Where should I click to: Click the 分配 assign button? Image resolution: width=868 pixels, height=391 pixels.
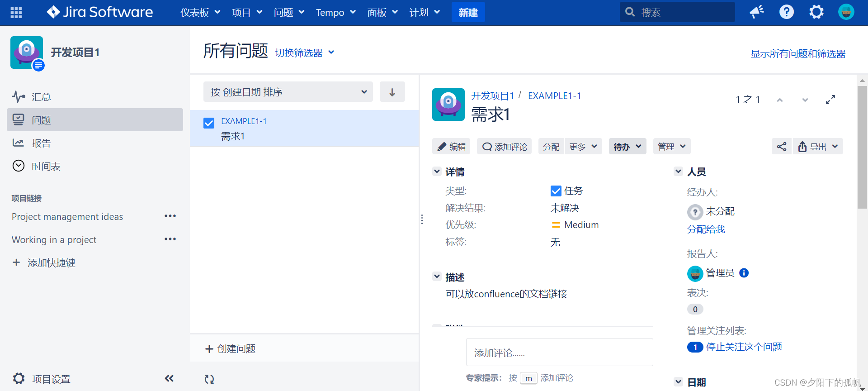[551, 147]
